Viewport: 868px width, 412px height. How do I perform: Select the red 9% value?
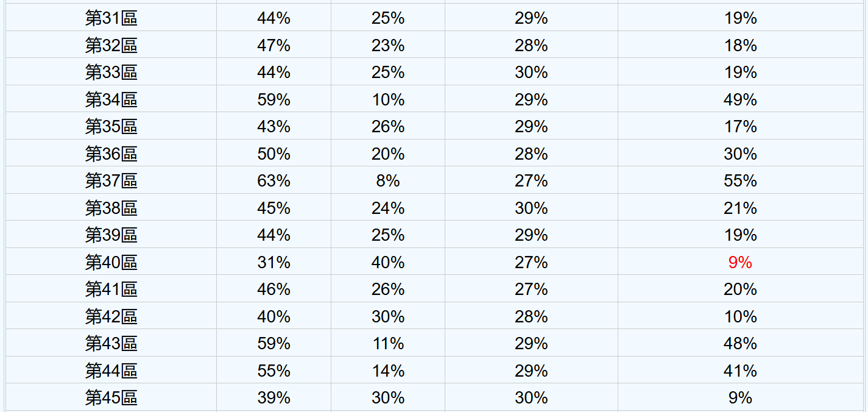pos(740,263)
